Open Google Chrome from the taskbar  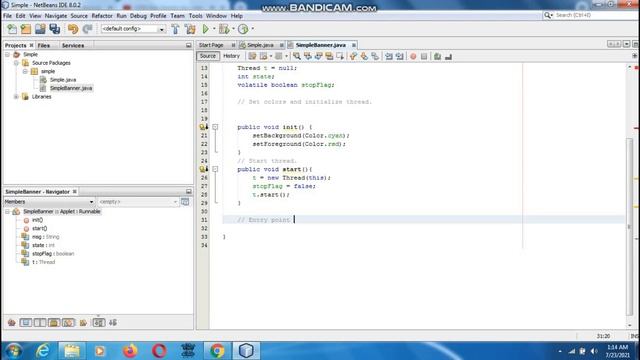point(217,351)
